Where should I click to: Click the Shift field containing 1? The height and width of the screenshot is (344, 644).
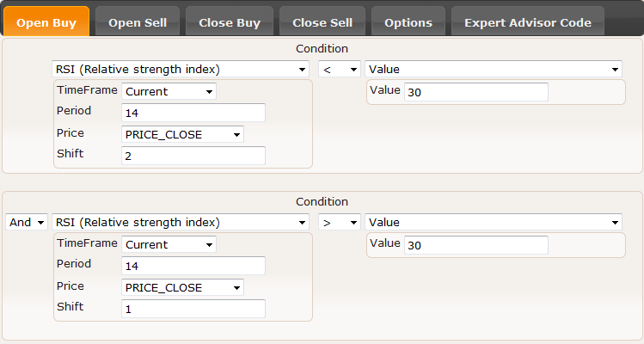[193, 309]
